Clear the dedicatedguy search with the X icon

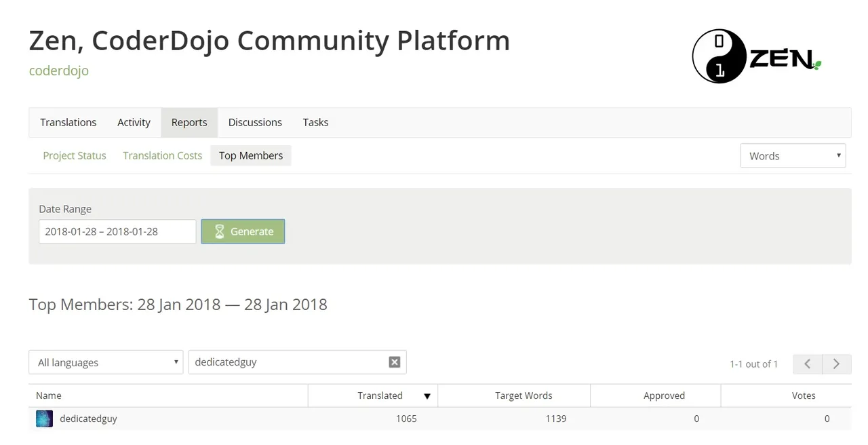point(395,362)
